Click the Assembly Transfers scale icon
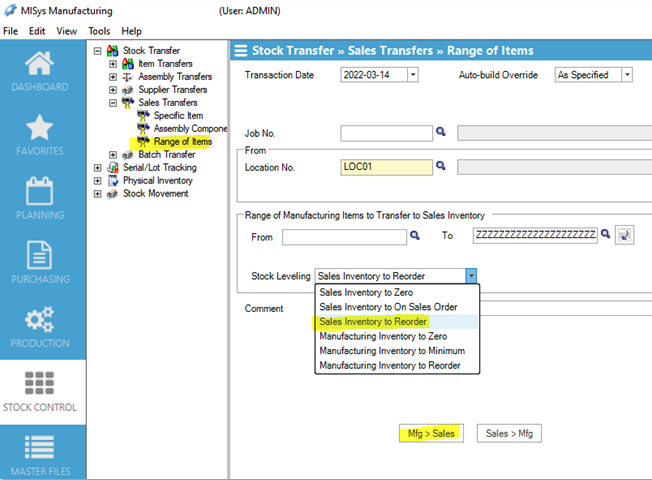The image size is (652, 480). pyautogui.click(x=127, y=77)
